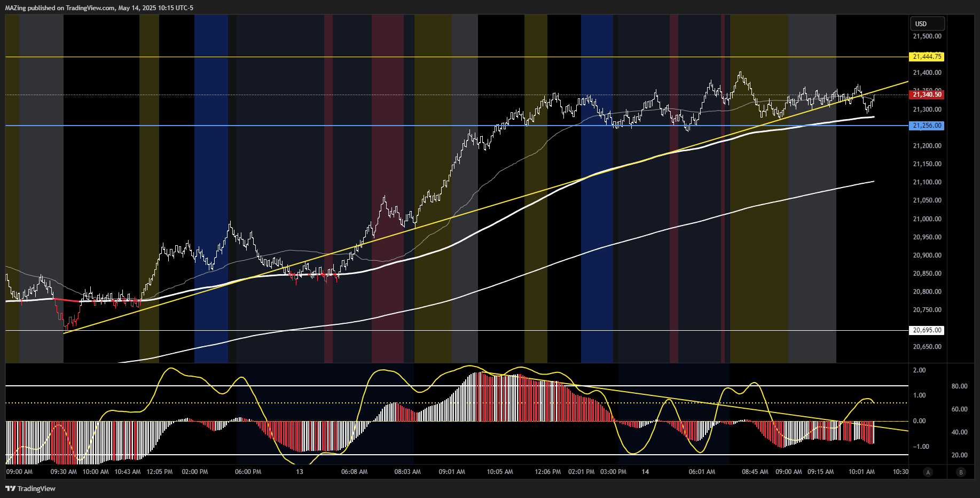This screenshot has width=980, height=498.
Task: Click the 2.00 indicator scale value
Action: [920, 370]
